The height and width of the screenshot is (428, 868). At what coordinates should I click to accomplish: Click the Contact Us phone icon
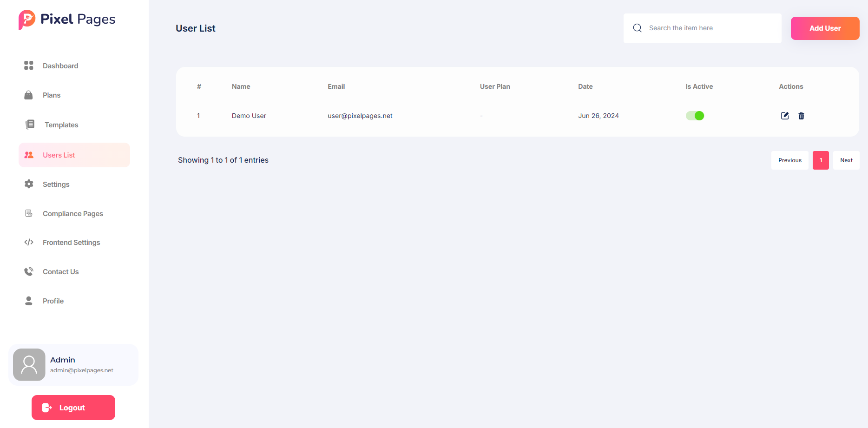tap(29, 271)
